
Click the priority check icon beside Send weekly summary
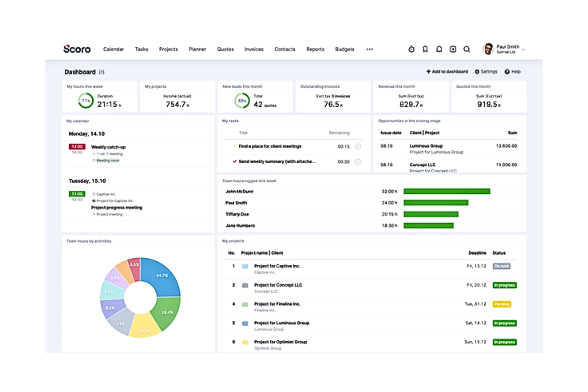(x=235, y=161)
